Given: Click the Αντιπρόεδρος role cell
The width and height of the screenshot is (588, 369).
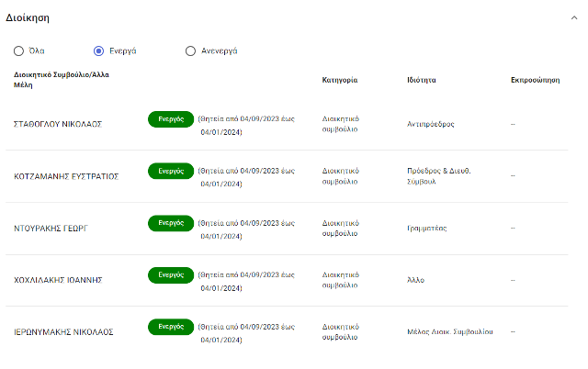Looking at the screenshot, I should [431, 124].
